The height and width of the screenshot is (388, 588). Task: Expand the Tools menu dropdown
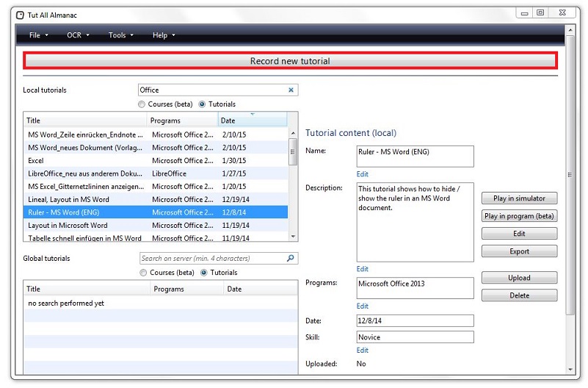click(x=120, y=35)
